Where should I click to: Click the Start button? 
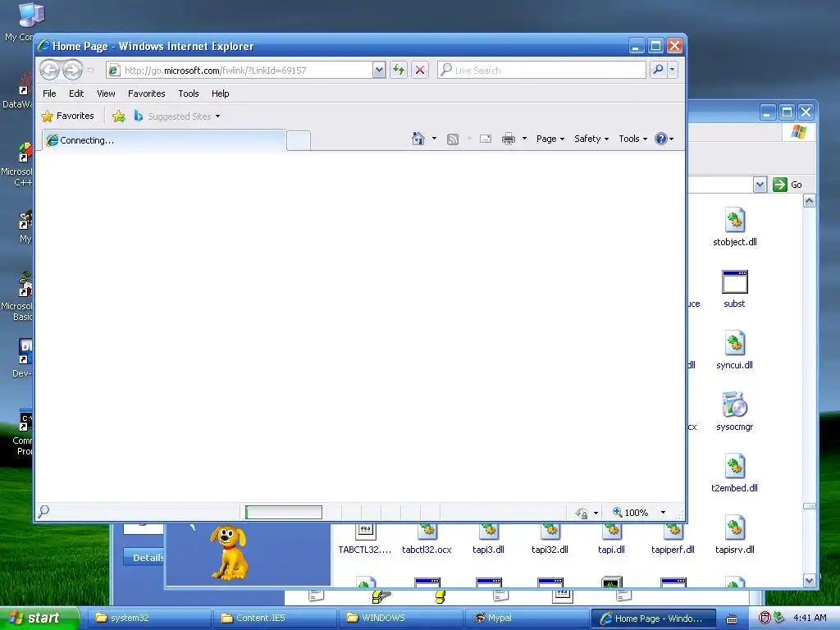point(39,618)
